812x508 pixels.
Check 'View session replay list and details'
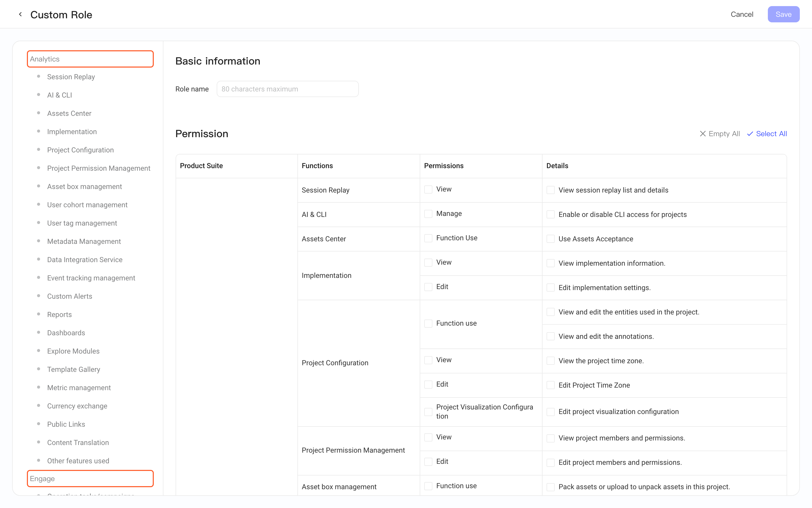(x=551, y=190)
